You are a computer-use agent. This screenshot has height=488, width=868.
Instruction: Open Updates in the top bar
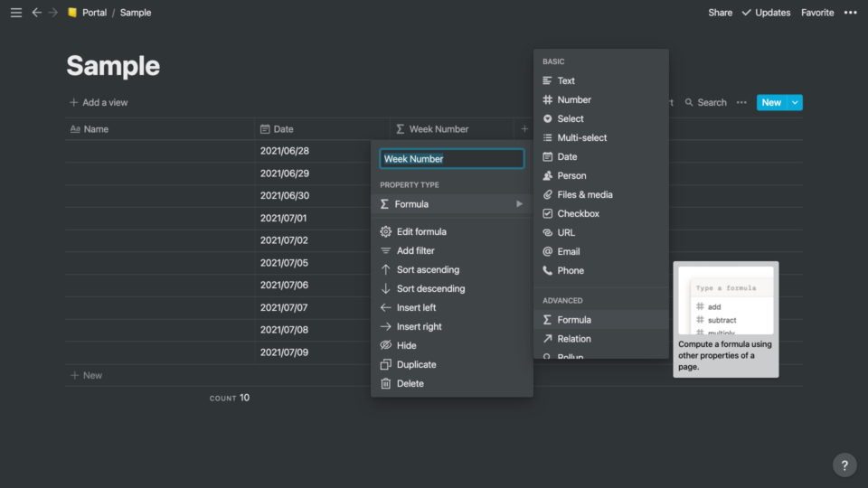click(x=766, y=12)
